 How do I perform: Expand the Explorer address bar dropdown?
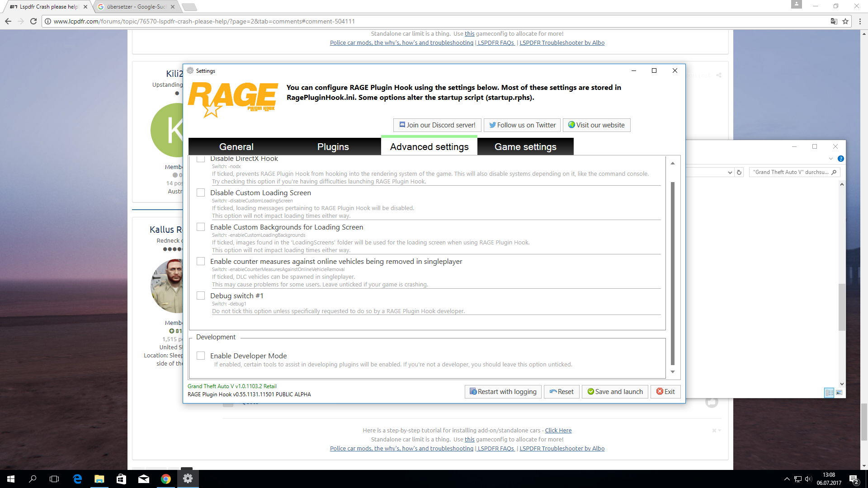click(x=730, y=172)
